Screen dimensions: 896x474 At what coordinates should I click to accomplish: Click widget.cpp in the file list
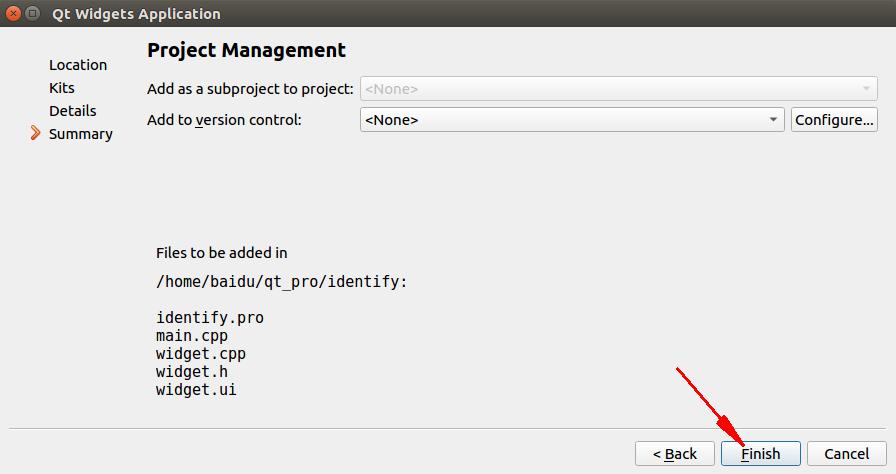(201, 354)
